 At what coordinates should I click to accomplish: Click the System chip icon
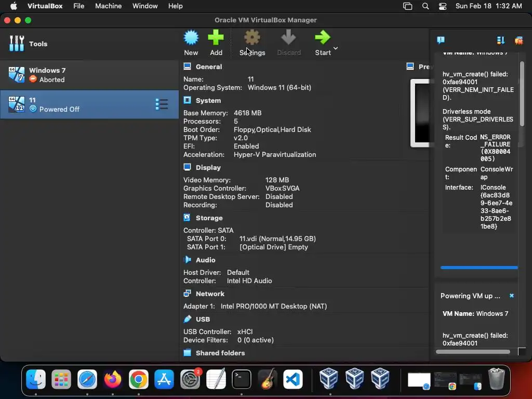tap(187, 100)
